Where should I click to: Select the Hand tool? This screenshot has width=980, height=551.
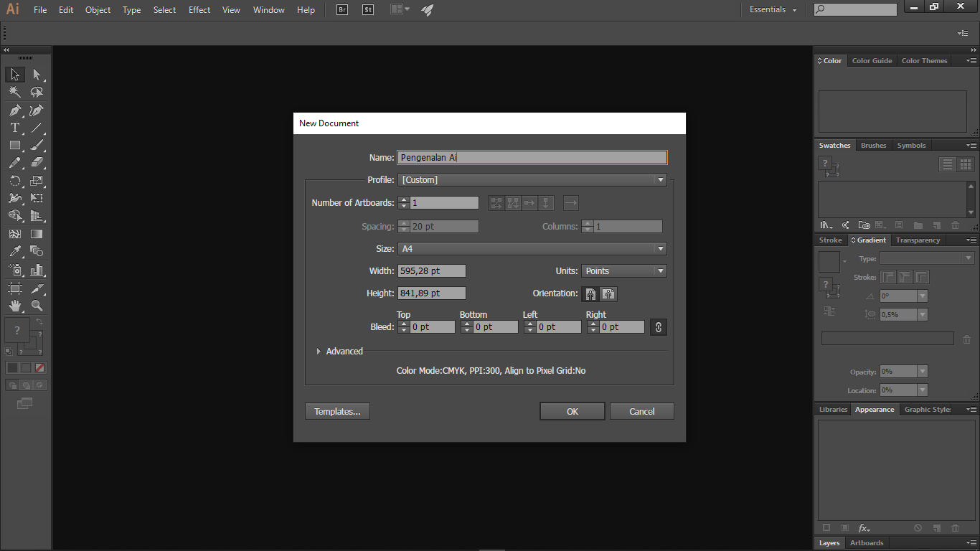pyautogui.click(x=14, y=306)
